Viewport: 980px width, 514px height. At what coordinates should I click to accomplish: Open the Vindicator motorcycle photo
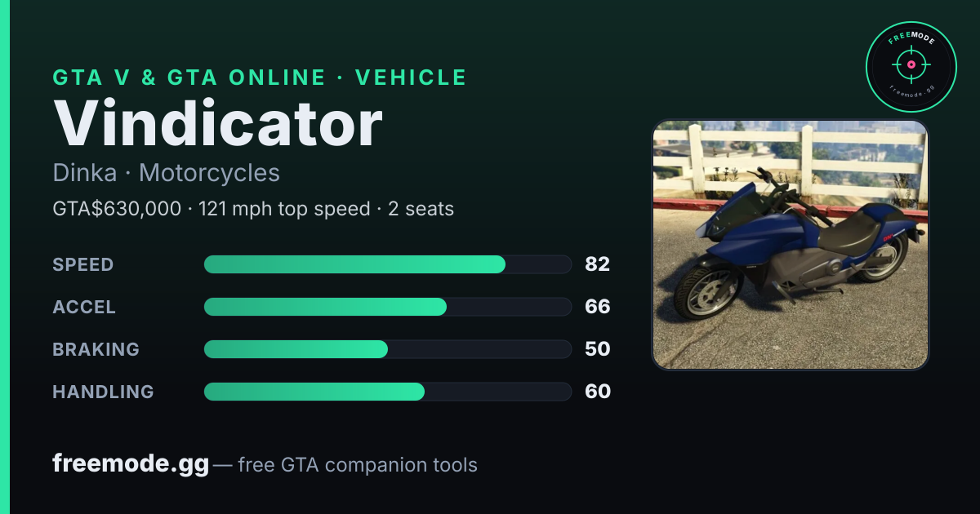click(x=791, y=245)
